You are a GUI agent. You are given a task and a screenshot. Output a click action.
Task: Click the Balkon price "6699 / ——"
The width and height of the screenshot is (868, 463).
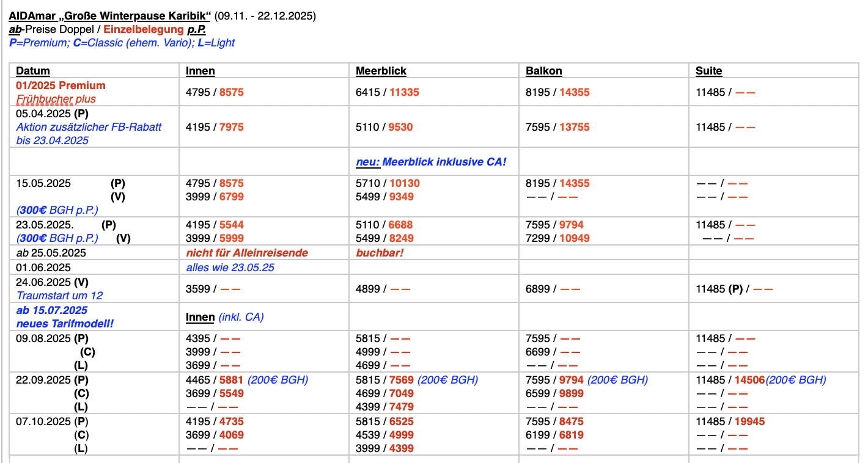pyautogui.click(x=553, y=352)
